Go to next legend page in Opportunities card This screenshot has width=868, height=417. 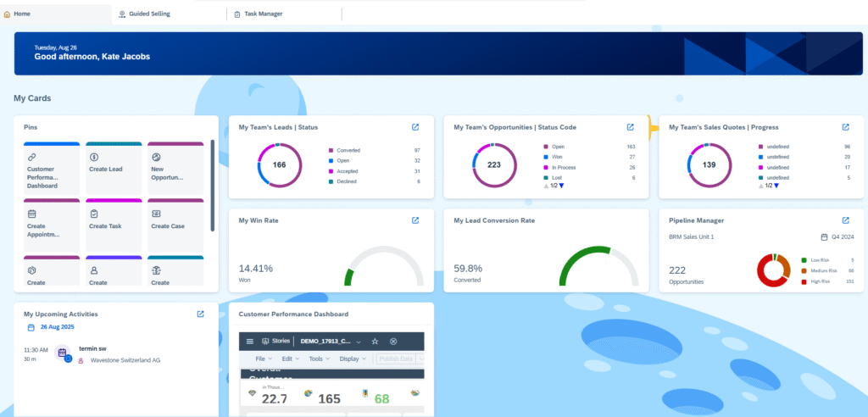click(561, 186)
